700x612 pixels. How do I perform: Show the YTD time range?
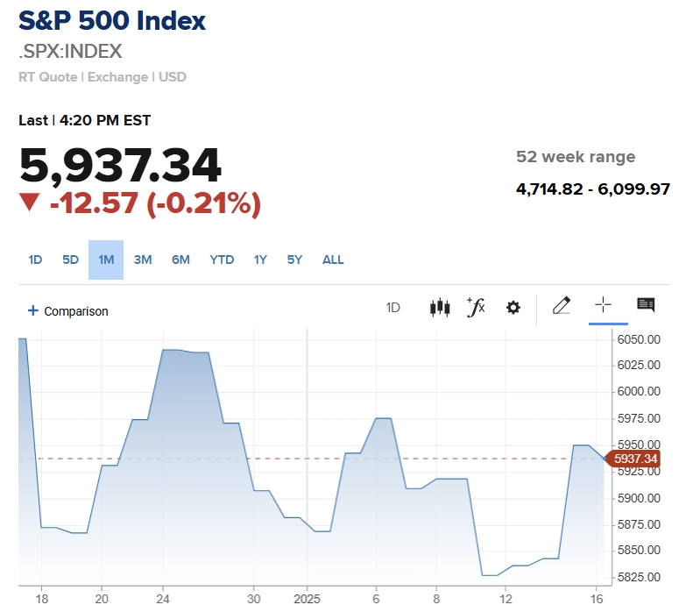tap(222, 260)
